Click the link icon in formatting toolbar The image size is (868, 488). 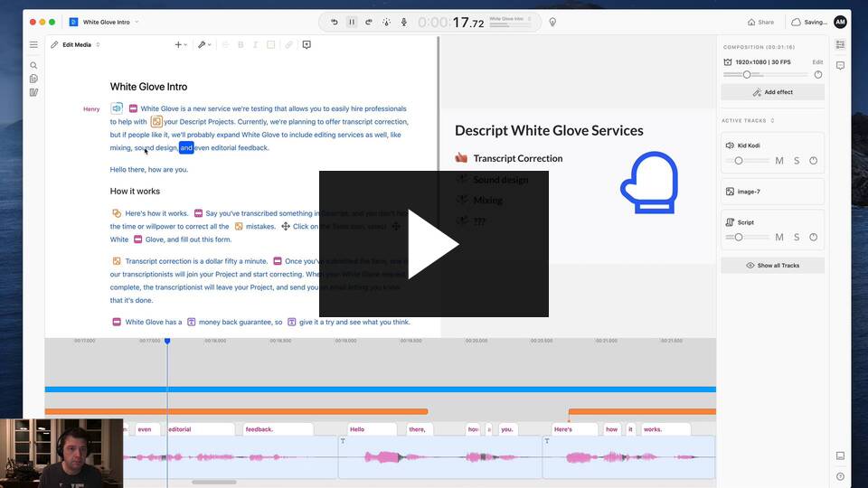coord(289,45)
